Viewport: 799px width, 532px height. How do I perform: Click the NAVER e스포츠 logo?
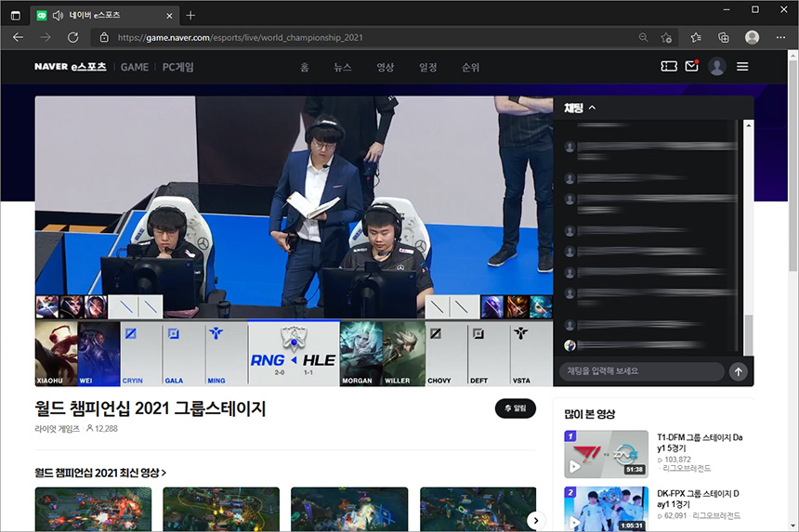(x=71, y=67)
